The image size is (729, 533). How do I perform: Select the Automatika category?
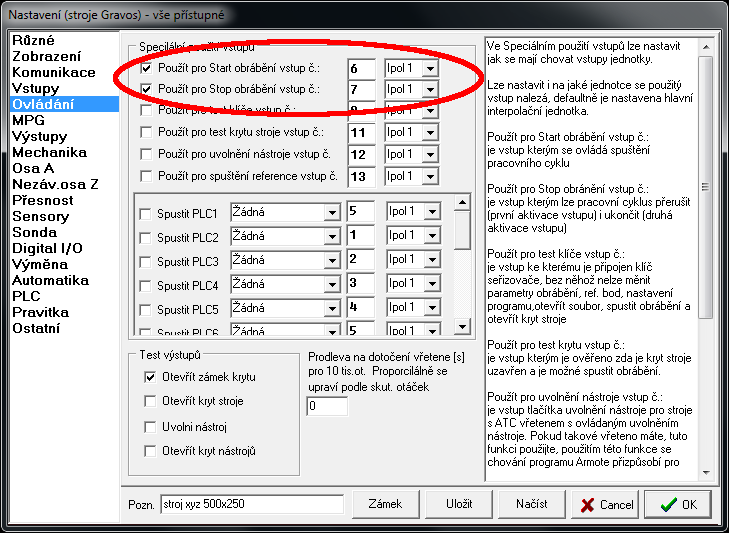coord(50,280)
